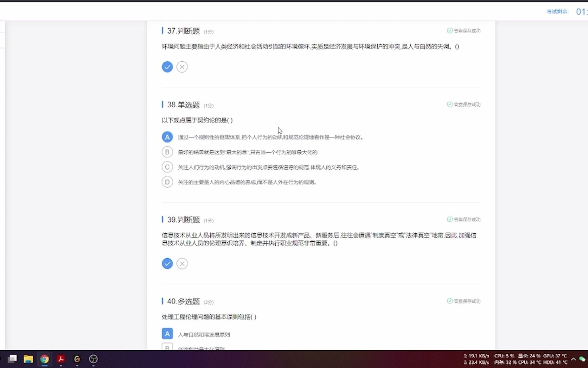Toggle option A checkbox for question 40

[167, 334]
